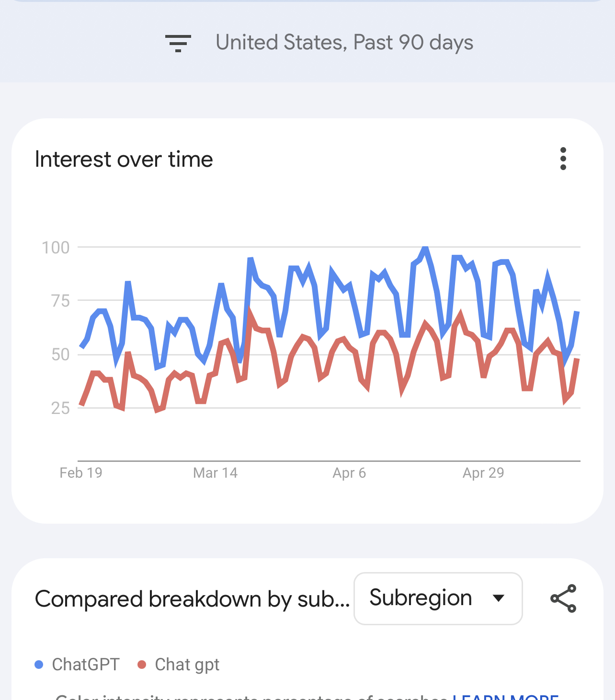This screenshot has width=615, height=700.
Task: Tap the blue ChatGPT legend dot
Action: [x=39, y=665]
